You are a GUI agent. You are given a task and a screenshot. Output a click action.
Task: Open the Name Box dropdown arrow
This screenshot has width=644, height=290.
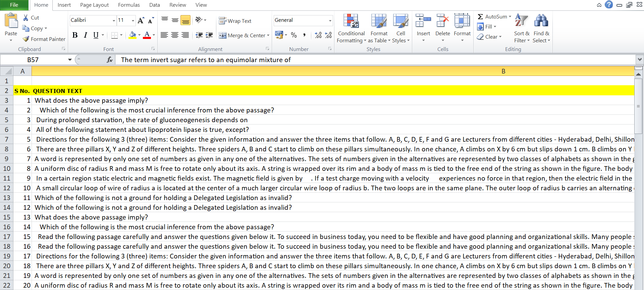70,60
